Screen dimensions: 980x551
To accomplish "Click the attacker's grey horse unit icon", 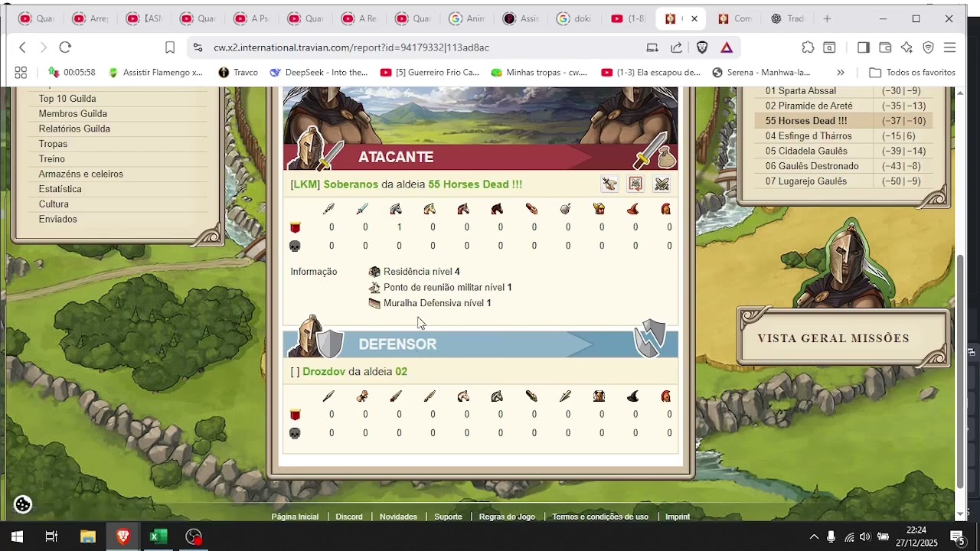I will pos(396,209).
